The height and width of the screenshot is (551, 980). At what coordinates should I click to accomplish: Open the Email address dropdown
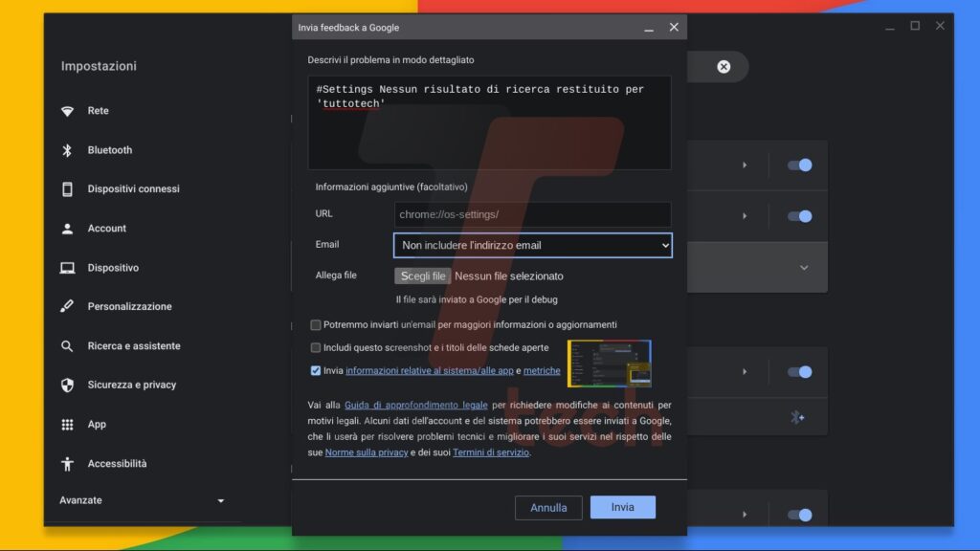tap(532, 245)
